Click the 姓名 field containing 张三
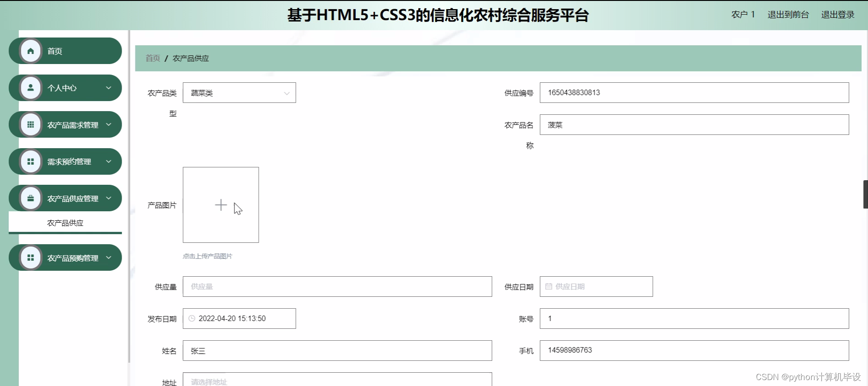This screenshot has height=386, width=868. 337,350
